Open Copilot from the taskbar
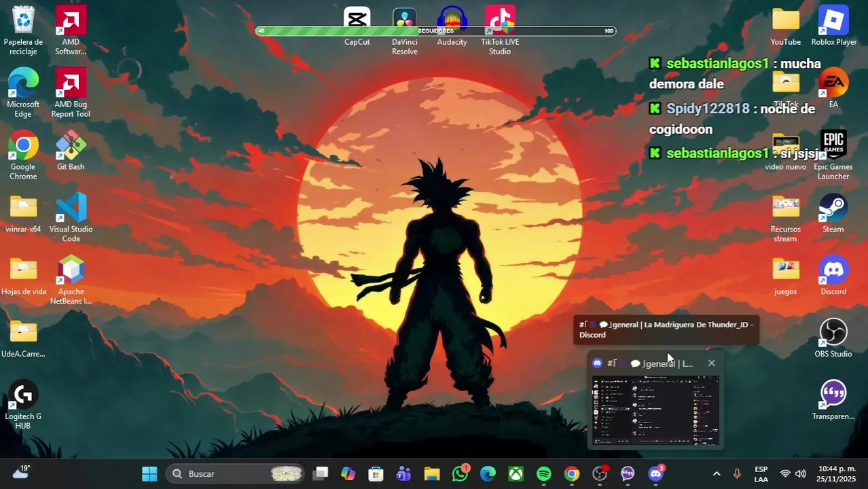Viewport: 868px width, 489px height. [x=348, y=474]
